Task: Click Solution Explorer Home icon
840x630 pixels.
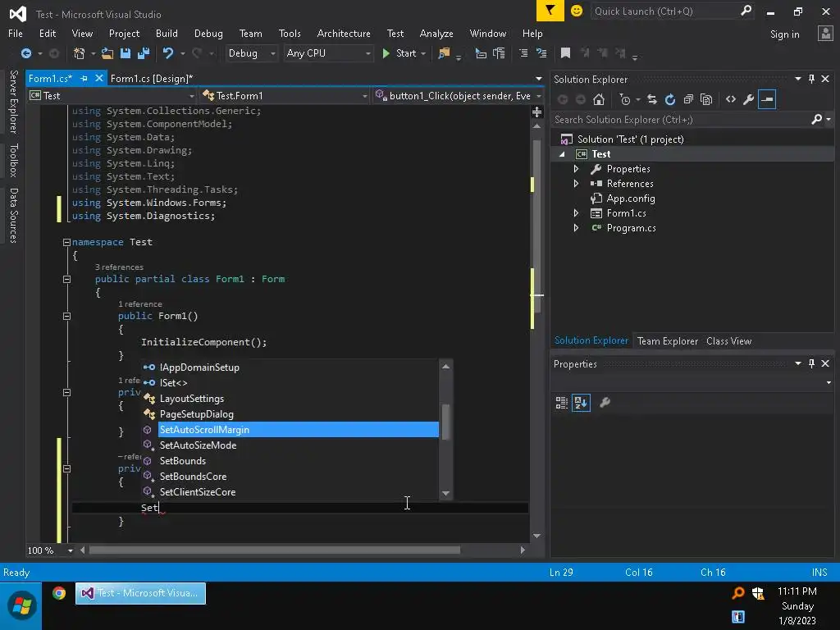Action: point(599,99)
